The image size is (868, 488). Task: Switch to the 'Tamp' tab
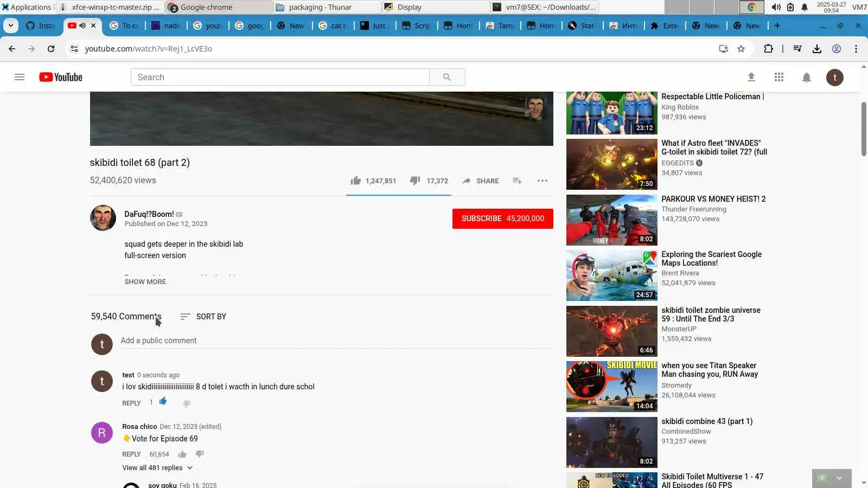[500, 25]
